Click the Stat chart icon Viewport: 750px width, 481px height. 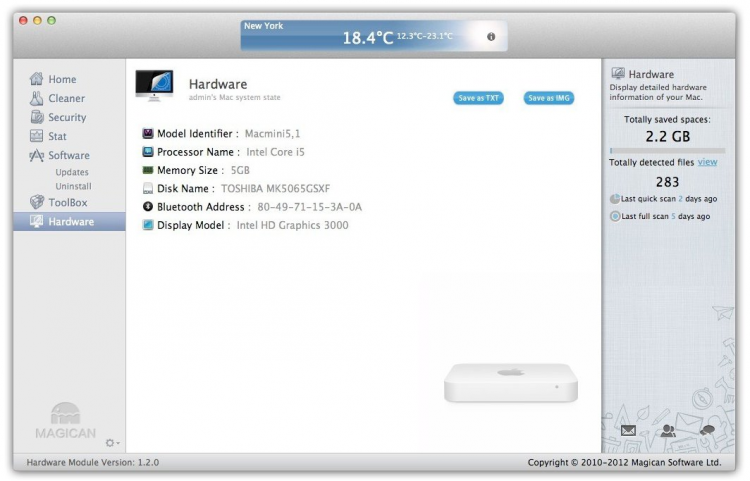click(x=36, y=136)
